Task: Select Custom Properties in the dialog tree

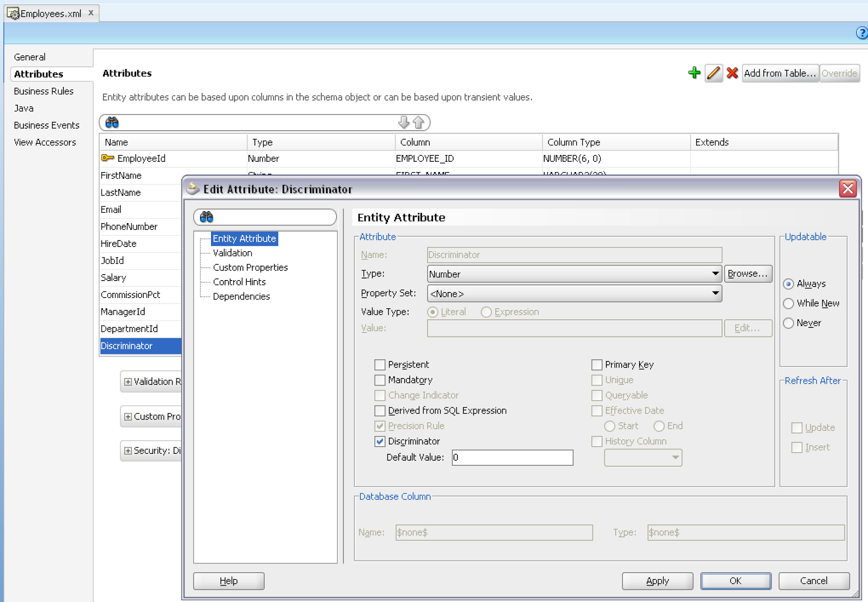Action: 250,268
